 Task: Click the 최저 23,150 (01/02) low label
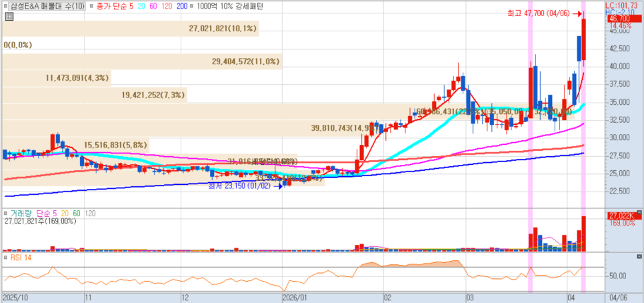point(240,186)
